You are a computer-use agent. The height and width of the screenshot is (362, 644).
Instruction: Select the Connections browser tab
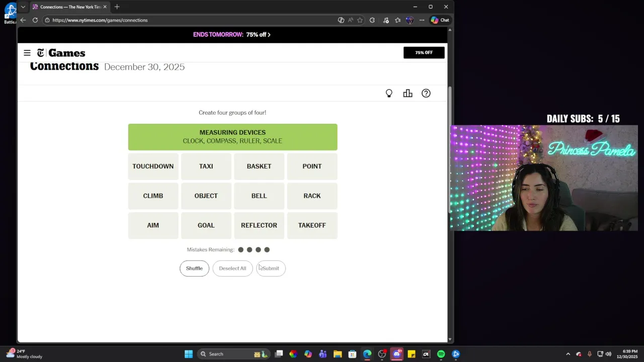coord(69,7)
